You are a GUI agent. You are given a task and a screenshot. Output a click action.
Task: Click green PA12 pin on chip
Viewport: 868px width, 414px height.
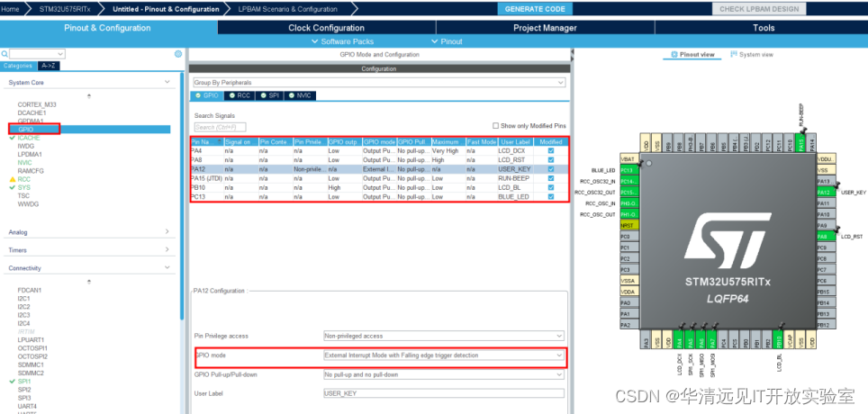point(825,192)
